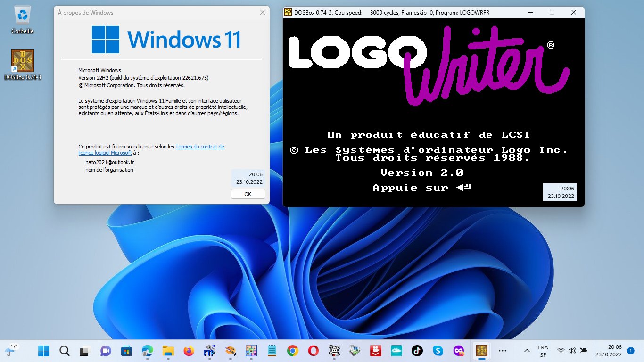Close the À propos de Windows dialog
644x362 pixels.
point(263,13)
